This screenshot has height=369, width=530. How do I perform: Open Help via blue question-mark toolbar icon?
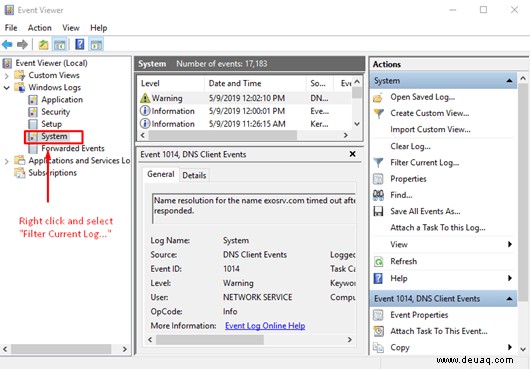(80, 44)
